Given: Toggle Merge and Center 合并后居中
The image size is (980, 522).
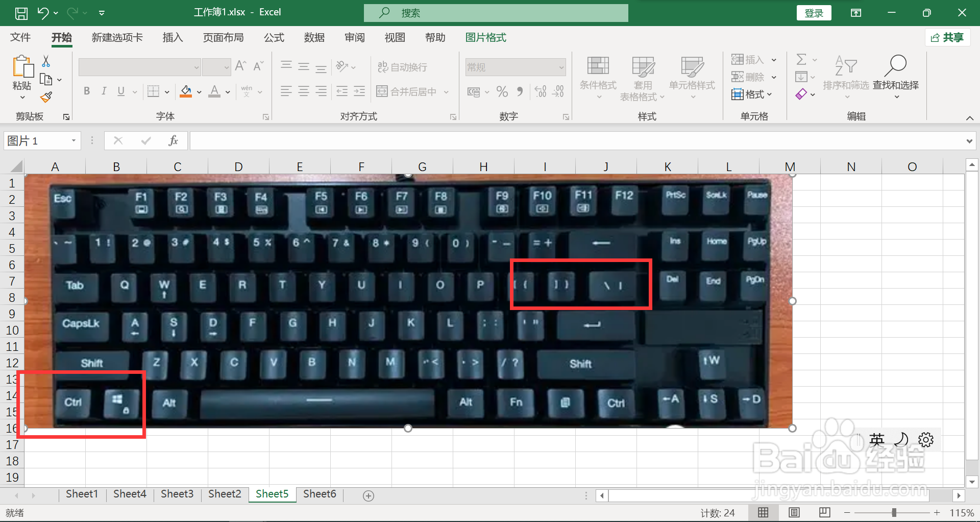Looking at the screenshot, I should point(407,92).
